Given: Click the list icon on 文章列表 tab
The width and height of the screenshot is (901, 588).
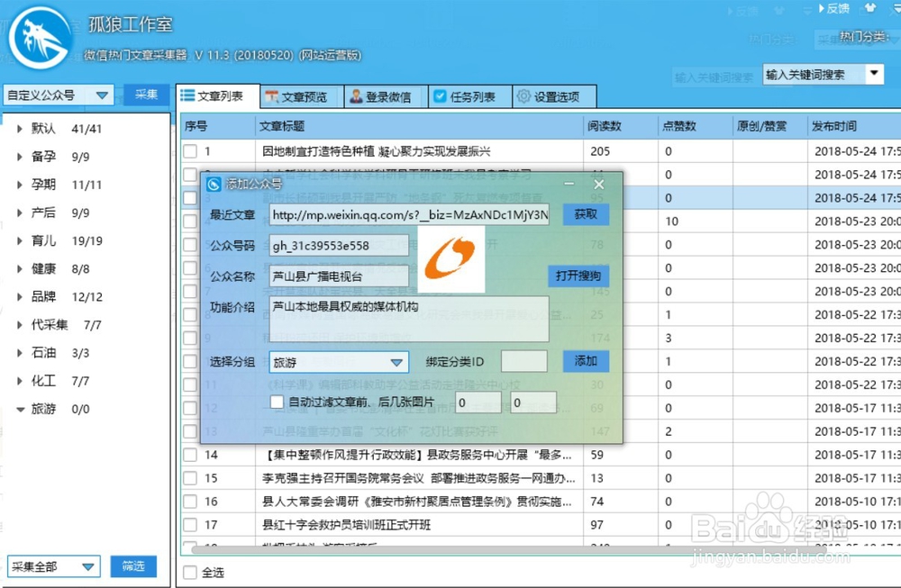Looking at the screenshot, I should [186, 95].
